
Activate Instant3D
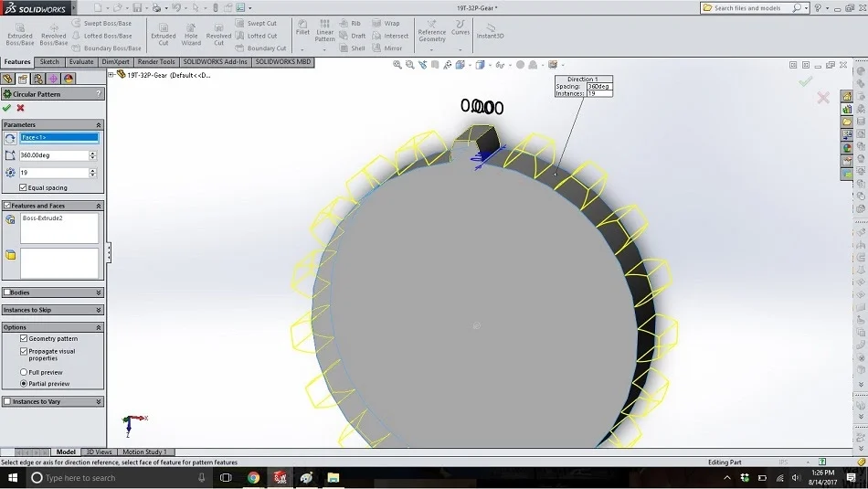coord(490,30)
